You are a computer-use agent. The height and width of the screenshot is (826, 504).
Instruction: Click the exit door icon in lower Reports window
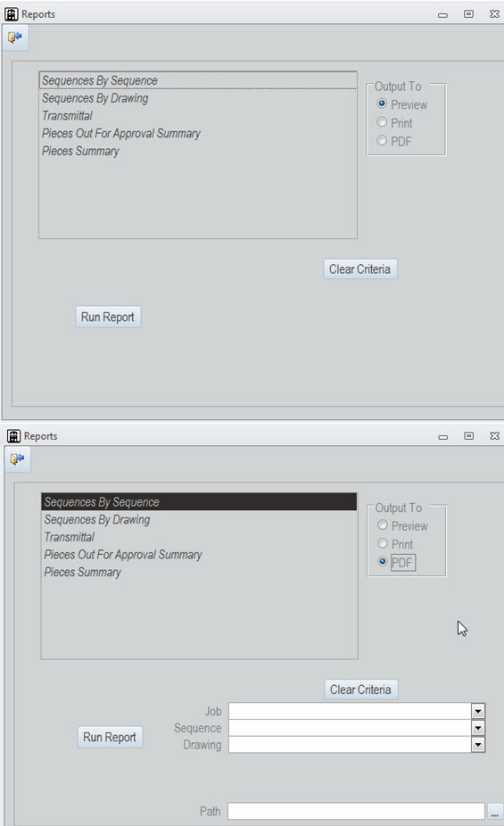point(17,458)
